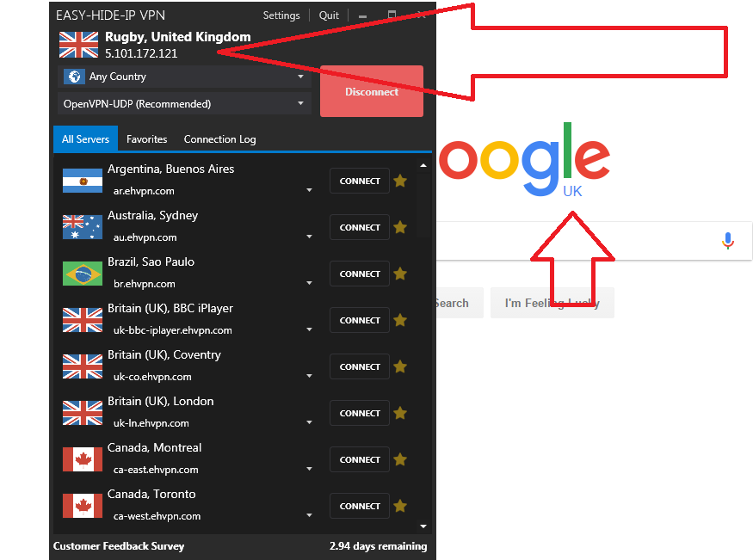The height and width of the screenshot is (560, 753).
Task: Expand the ca-east.ehvpn.com address dropdown
Action: (x=309, y=469)
